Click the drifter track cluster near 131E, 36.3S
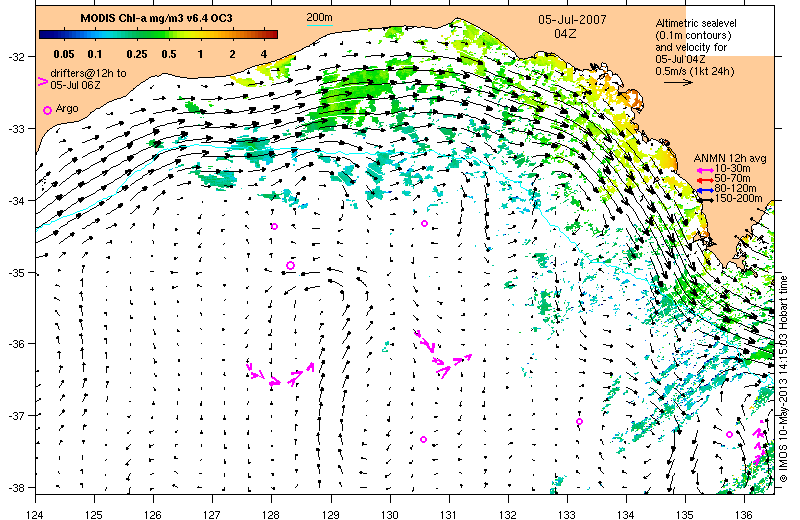 click(443, 354)
